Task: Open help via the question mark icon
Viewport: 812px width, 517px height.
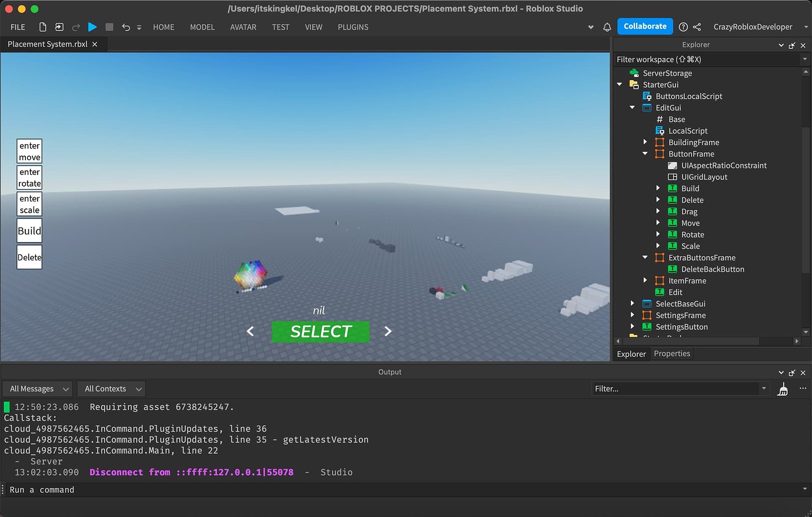Action: (683, 26)
